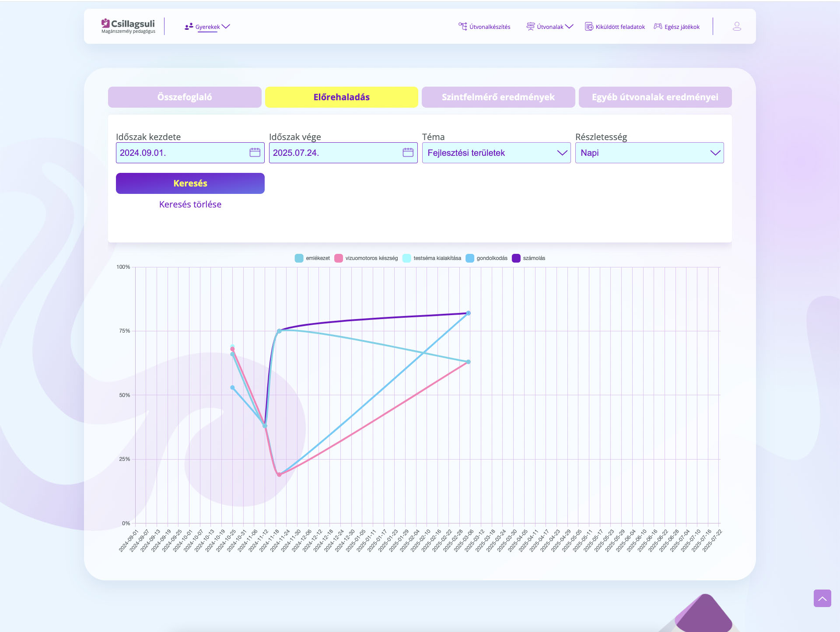Image resolution: width=840 pixels, height=632 pixels.
Task: Click the Egész játékok gamepad icon
Action: click(658, 27)
